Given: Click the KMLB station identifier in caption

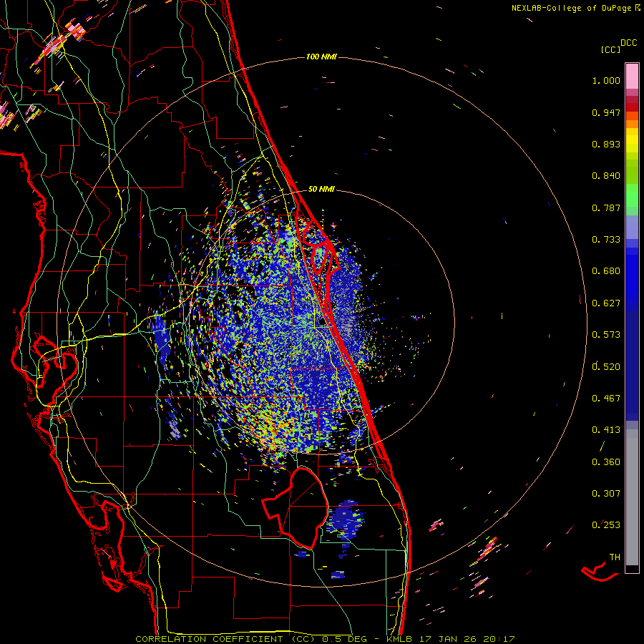Looking at the screenshot, I should click(x=401, y=639).
